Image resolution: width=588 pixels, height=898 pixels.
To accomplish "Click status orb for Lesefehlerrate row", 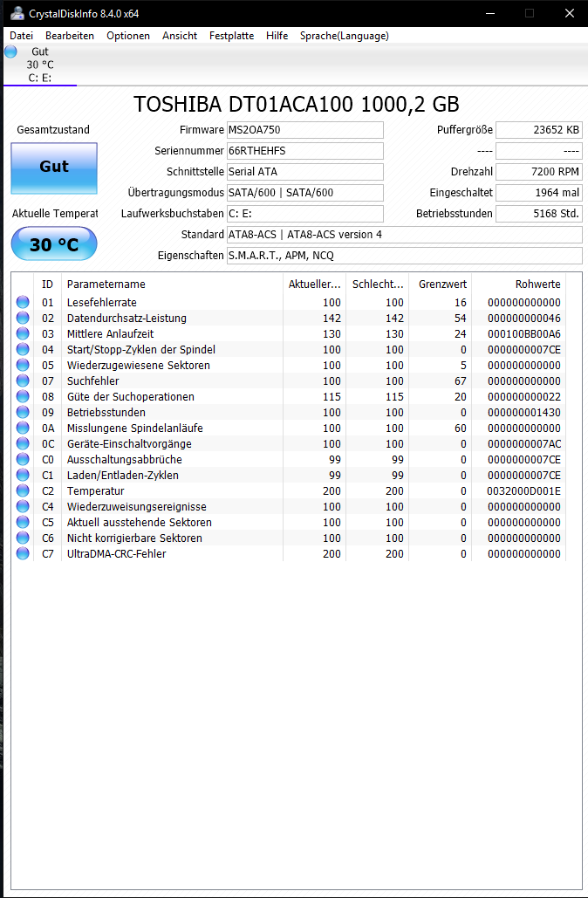I will 23,302.
